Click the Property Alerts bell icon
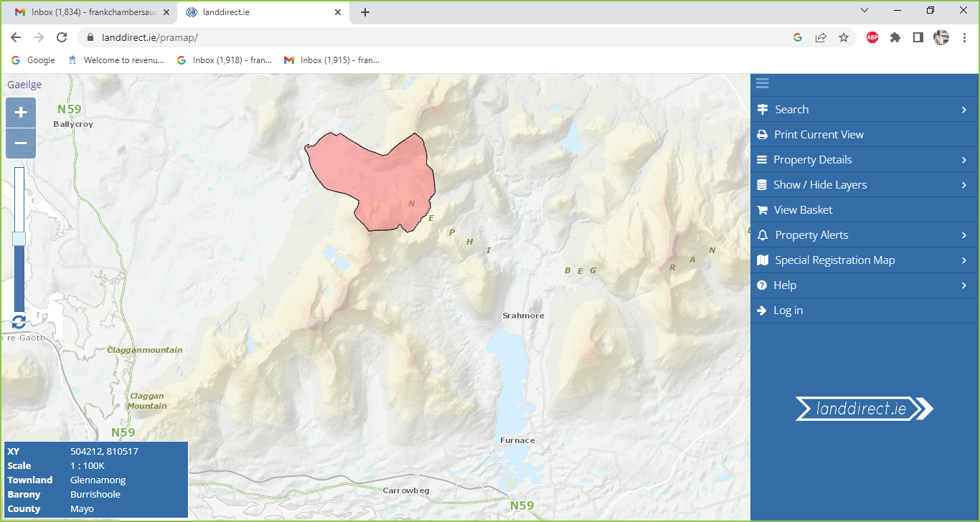This screenshot has width=980, height=522. tap(763, 235)
